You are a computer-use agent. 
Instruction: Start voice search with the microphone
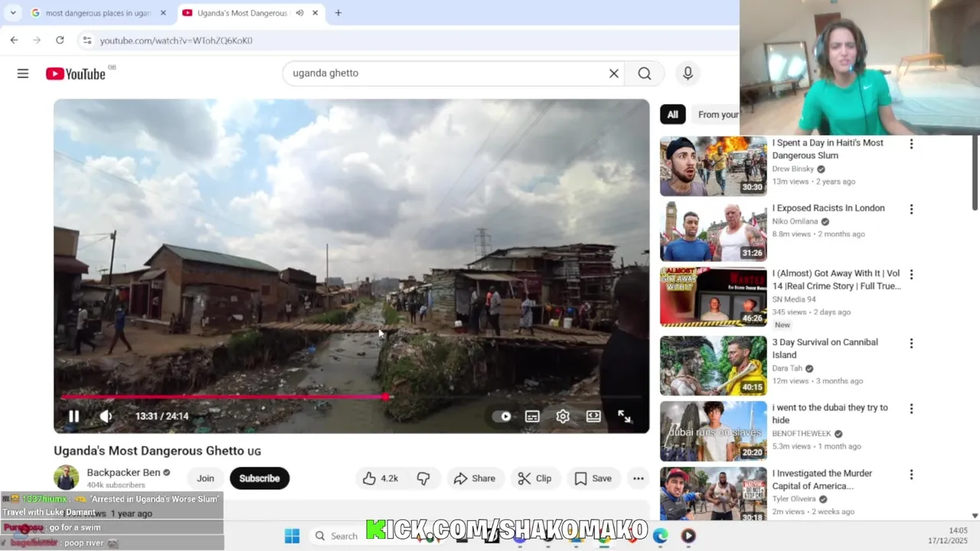pos(688,73)
